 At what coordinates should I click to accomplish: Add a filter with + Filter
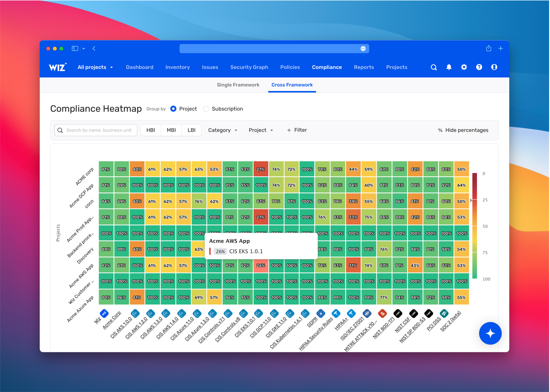[297, 130]
